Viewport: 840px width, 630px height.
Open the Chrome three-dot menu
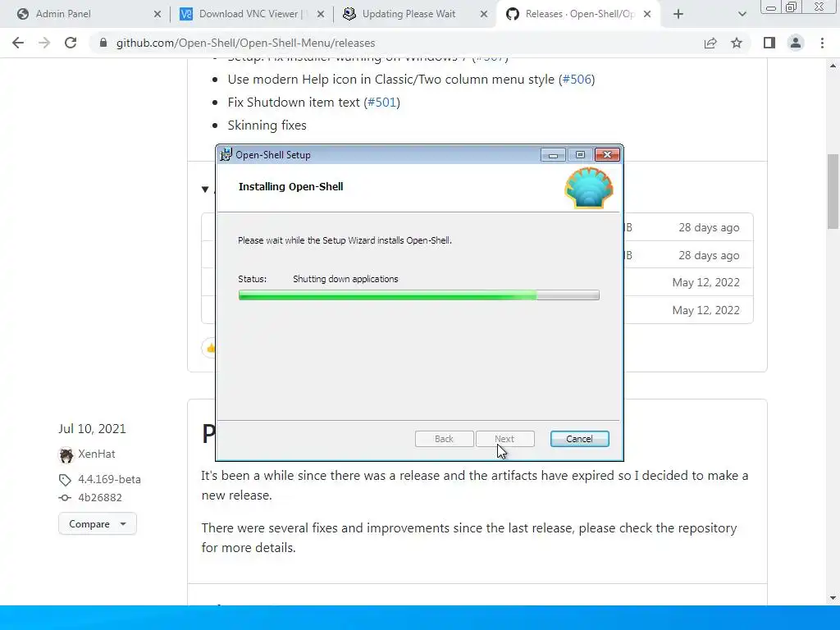click(822, 43)
